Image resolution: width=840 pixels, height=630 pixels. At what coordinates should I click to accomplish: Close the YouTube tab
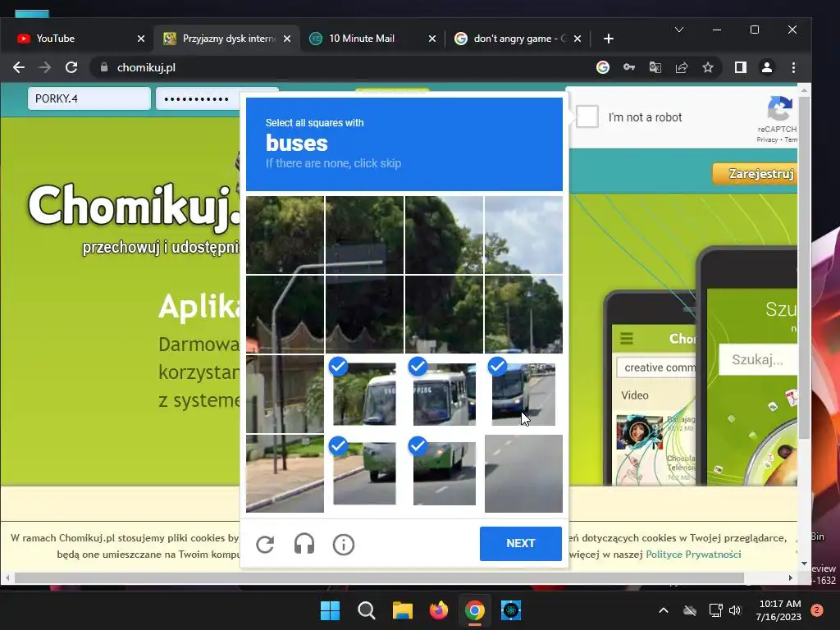coord(141,39)
